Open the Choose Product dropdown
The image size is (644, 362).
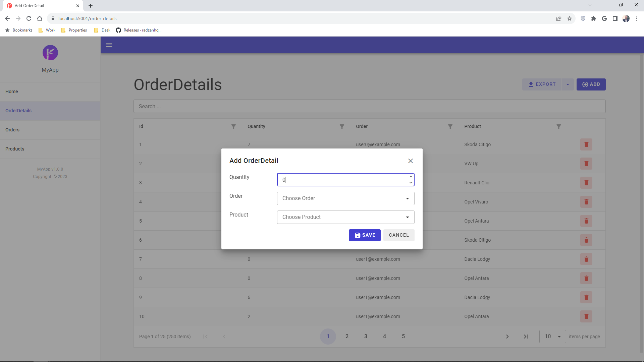[x=345, y=217]
